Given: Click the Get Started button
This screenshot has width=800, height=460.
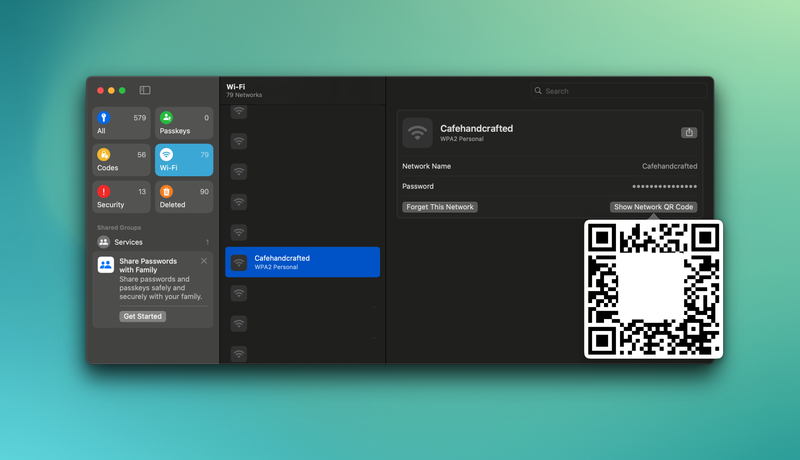Looking at the screenshot, I should point(143,316).
